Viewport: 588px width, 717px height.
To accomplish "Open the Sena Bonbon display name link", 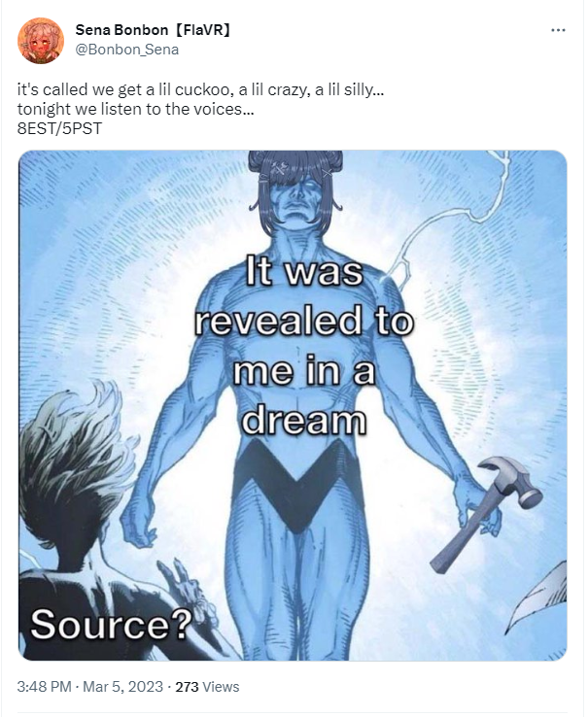I will click(122, 30).
